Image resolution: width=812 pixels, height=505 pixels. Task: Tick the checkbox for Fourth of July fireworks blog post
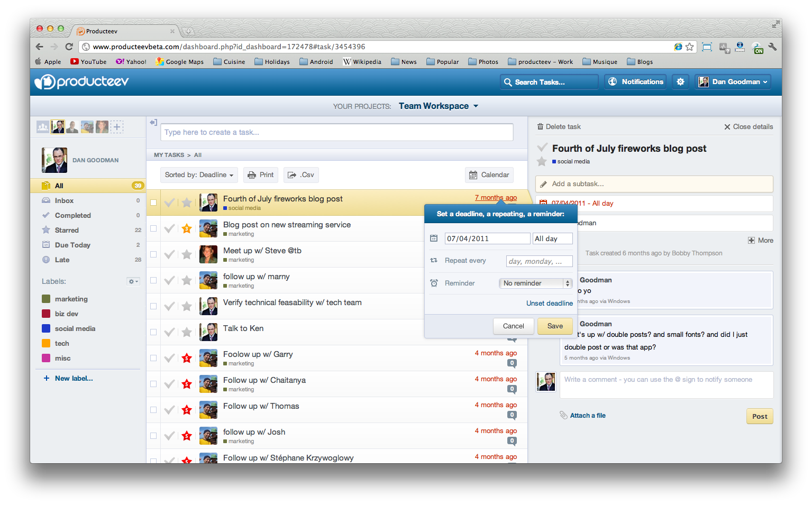(153, 203)
